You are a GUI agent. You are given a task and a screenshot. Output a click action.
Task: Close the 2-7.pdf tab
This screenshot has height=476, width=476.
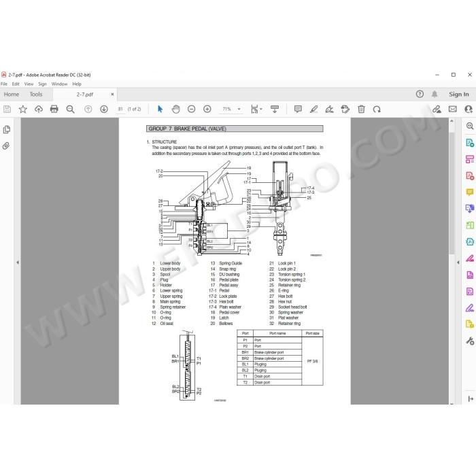112,95
